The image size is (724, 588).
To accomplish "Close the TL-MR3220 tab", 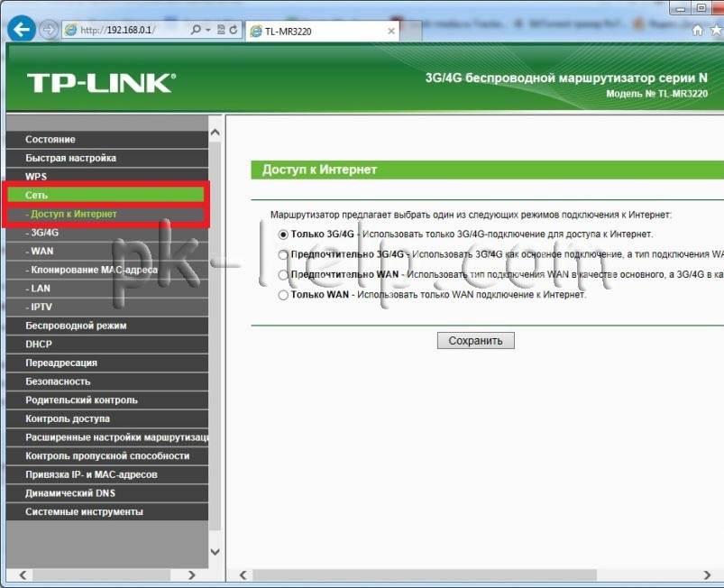I will (x=391, y=31).
